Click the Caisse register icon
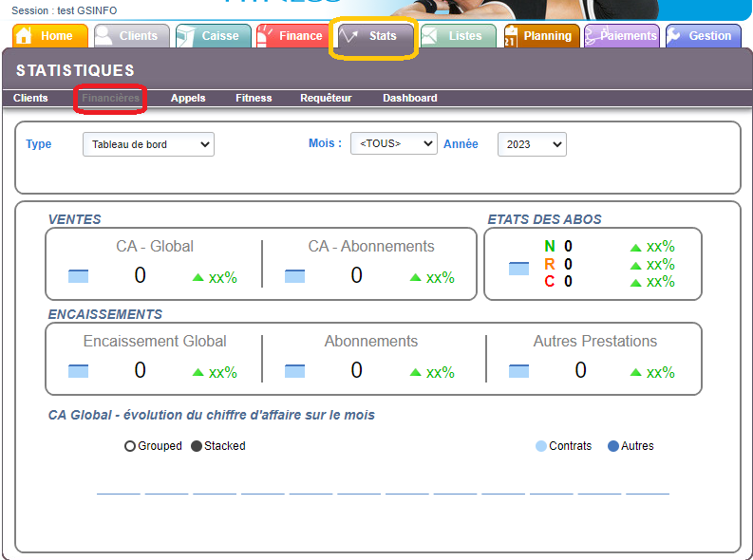This screenshot has width=753, height=560. (186, 36)
